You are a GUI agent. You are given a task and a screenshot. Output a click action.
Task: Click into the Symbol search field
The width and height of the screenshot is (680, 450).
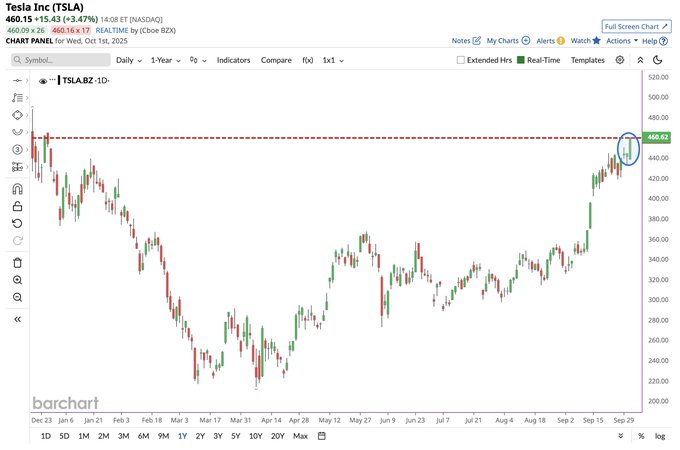click(61, 60)
